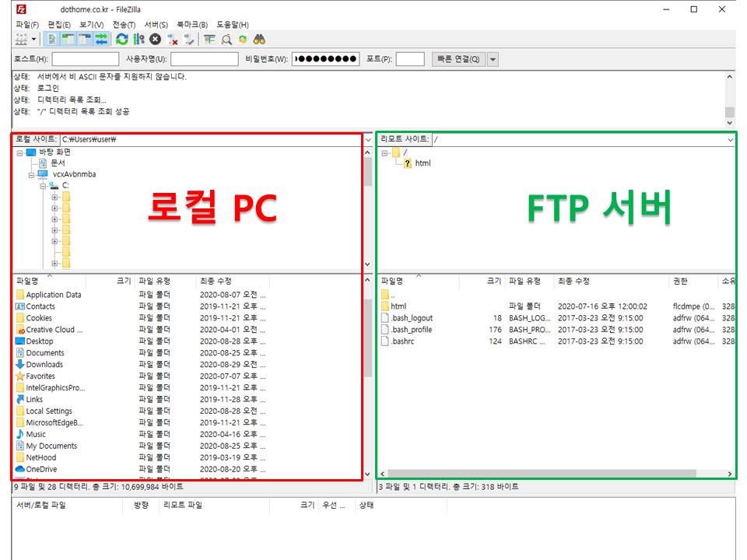The width and height of the screenshot is (747, 560).
Task: Select the Application Data folder
Action: [x=54, y=295]
